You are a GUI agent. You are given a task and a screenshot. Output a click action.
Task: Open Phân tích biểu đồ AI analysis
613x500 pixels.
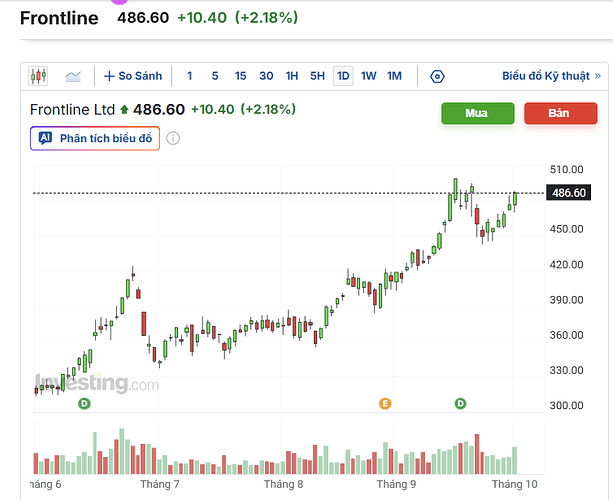[95, 138]
